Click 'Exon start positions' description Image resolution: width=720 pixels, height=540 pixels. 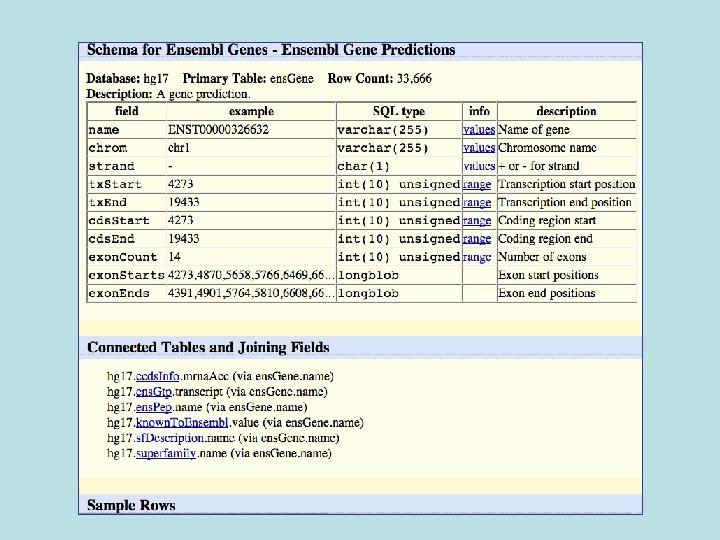[548, 275]
